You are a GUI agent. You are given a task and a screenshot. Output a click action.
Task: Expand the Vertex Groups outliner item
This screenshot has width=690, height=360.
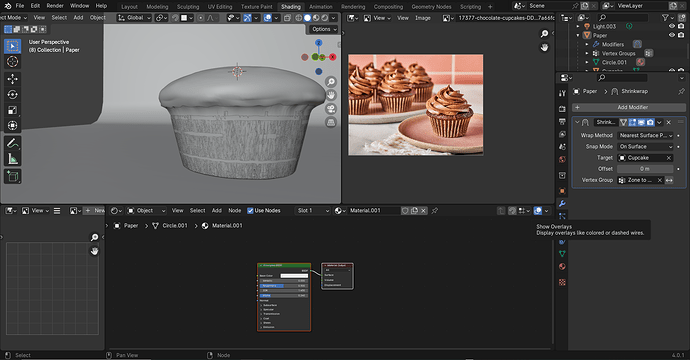tap(587, 53)
